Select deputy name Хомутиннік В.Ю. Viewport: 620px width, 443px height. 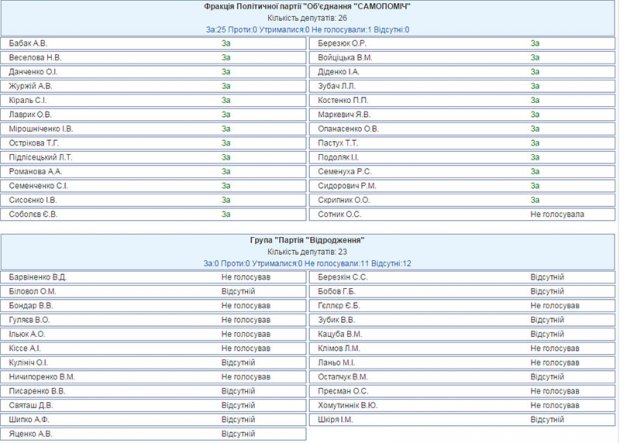point(347,405)
